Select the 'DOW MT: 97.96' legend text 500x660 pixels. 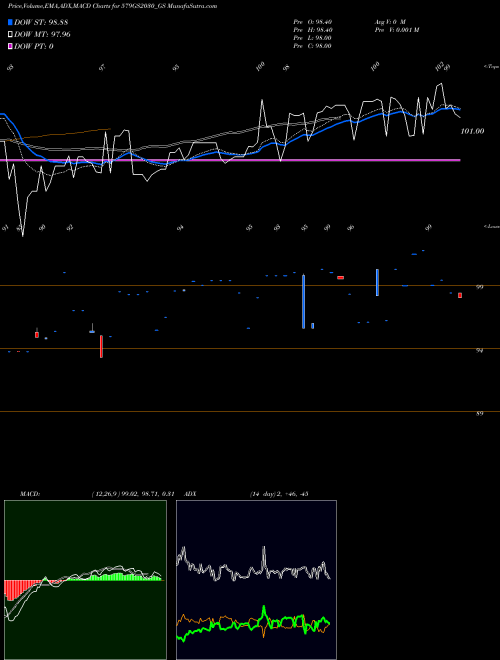tap(42, 35)
